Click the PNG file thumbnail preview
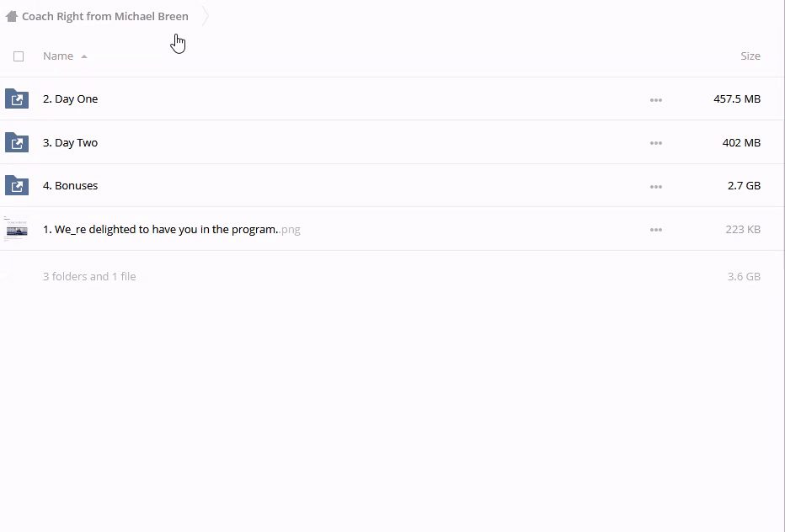The height and width of the screenshot is (532, 785). 16,229
